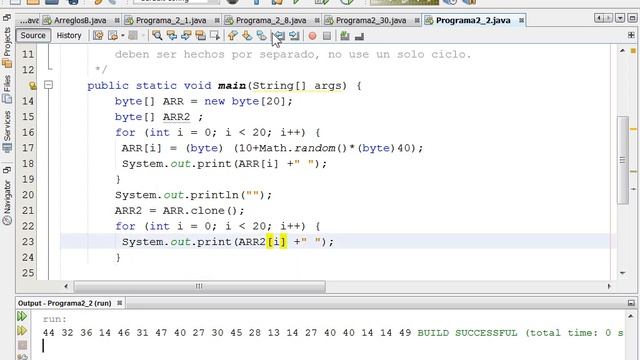Open the Programa_2_8.java tab

tap(271, 20)
